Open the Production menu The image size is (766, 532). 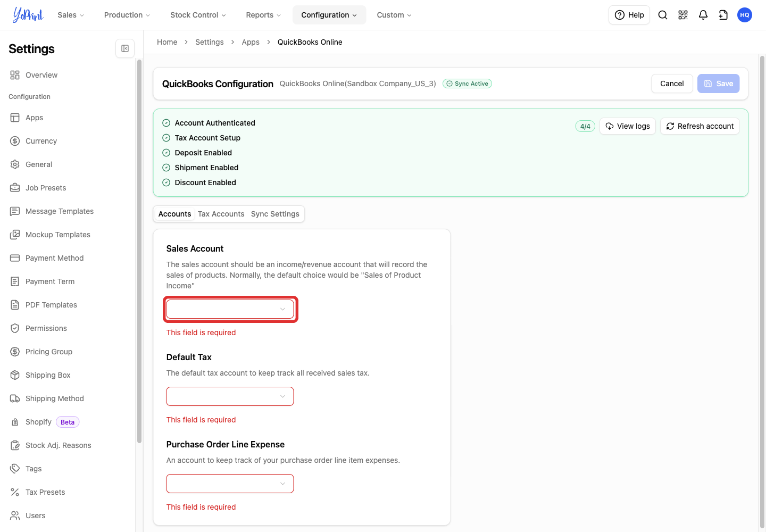127,15
